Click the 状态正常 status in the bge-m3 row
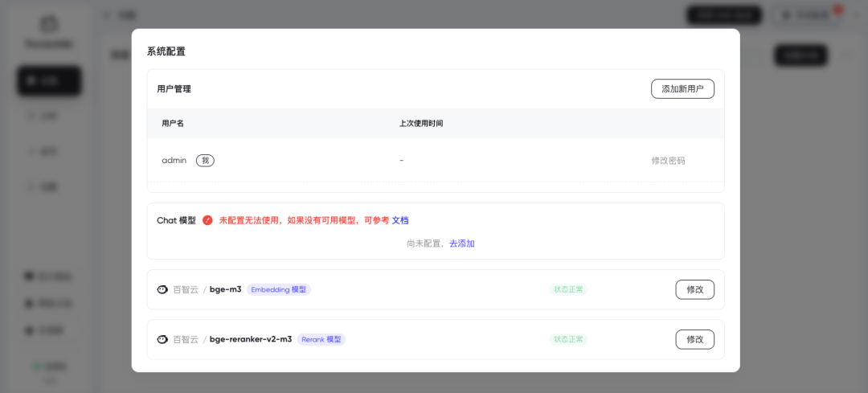Image resolution: width=868 pixels, height=393 pixels. pos(568,289)
